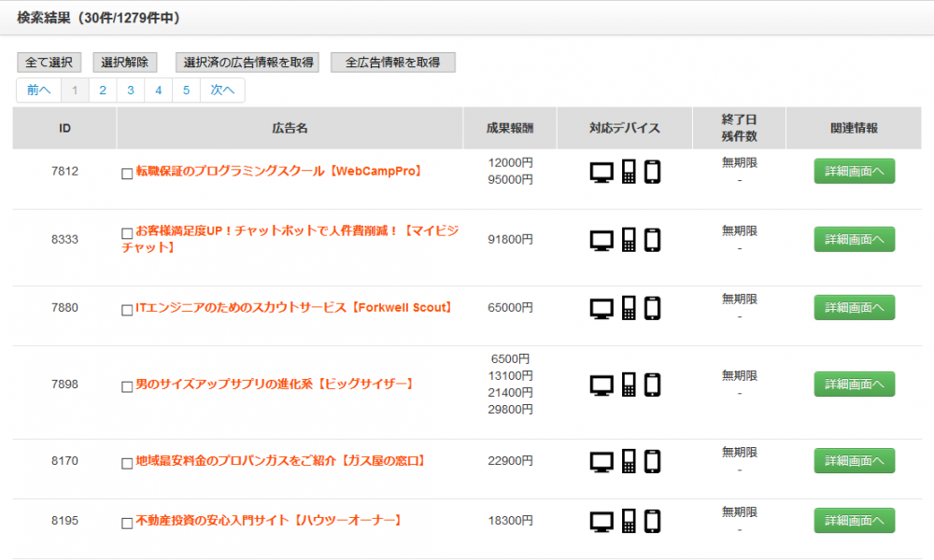The height and width of the screenshot is (560, 934).
Task: Click the 選択済の広告情報を取得 button
Action: (x=248, y=63)
